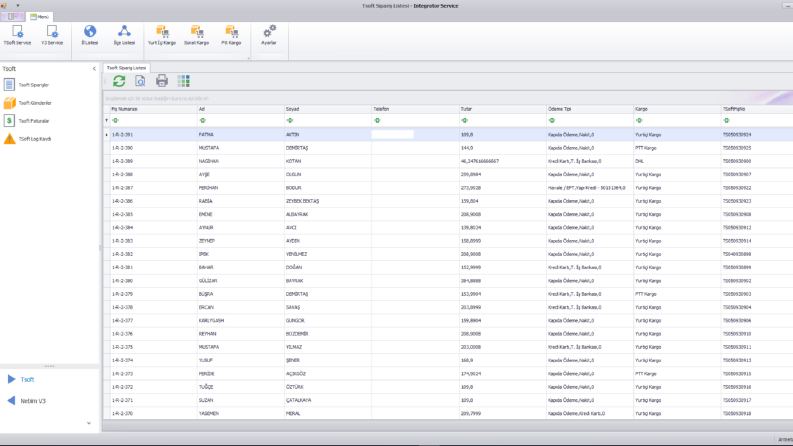The height and width of the screenshot is (446, 793).
Task: Click the filter icon in the Telefon filter cell
Action: (x=377, y=120)
